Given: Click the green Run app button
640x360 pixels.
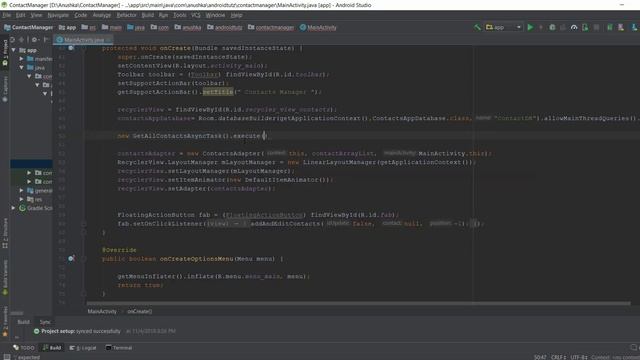Looking at the screenshot, I should pyautogui.click(x=530, y=27).
